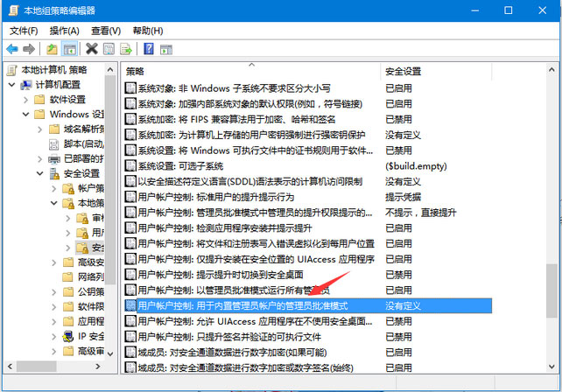Click the Forward arrow toolbar icon

(x=29, y=49)
